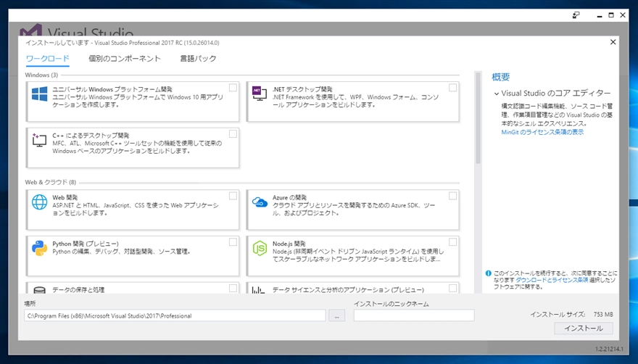The width and height of the screenshot is (638, 364).
Task: Check the データ サイエンスと分析 workload checkbox
Action: [x=452, y=288]
